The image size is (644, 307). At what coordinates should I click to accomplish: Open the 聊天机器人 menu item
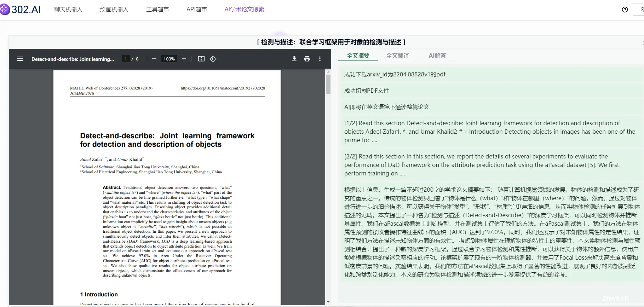[68, 10]
